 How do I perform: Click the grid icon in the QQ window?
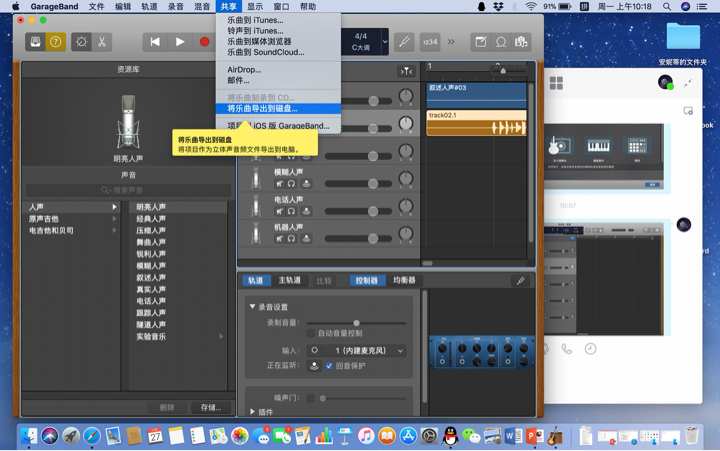click(556, 83)
